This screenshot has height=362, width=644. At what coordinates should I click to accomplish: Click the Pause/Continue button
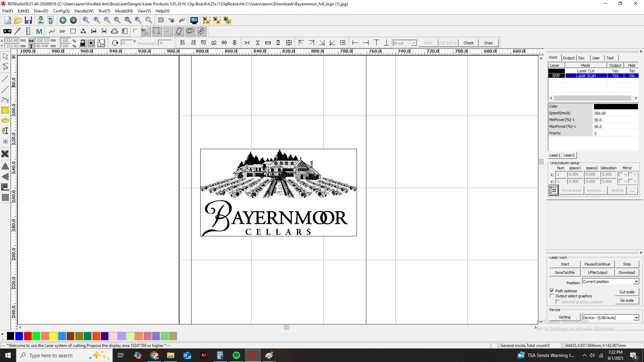[597, 264]
